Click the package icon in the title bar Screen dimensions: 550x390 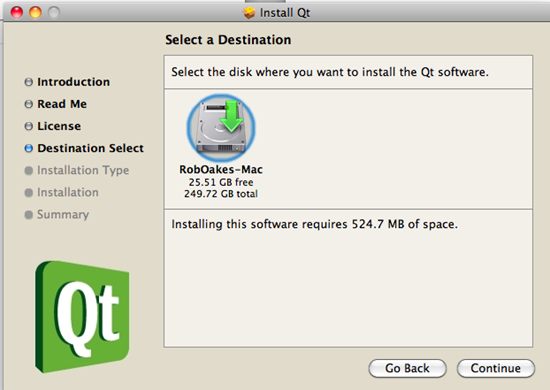pos(249,13)
